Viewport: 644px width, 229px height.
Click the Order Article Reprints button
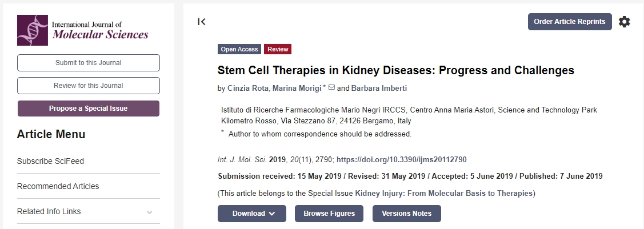569,22
